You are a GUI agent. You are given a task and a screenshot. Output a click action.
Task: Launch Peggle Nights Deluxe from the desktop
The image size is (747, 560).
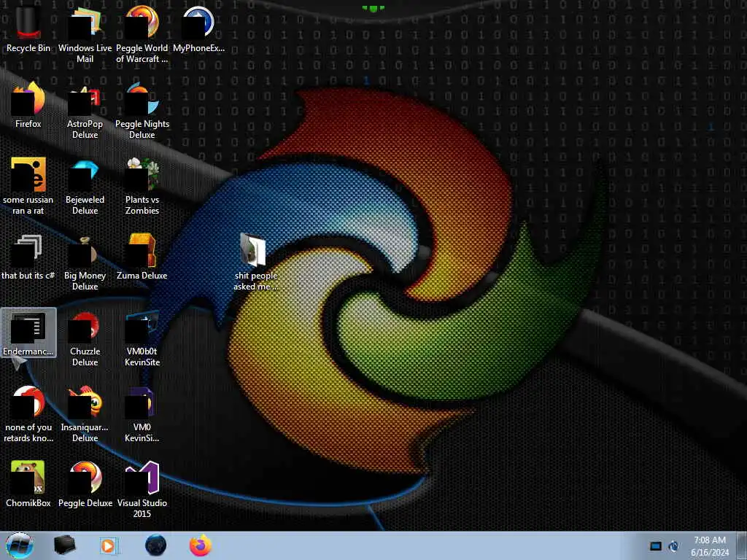tap(142, 111)
